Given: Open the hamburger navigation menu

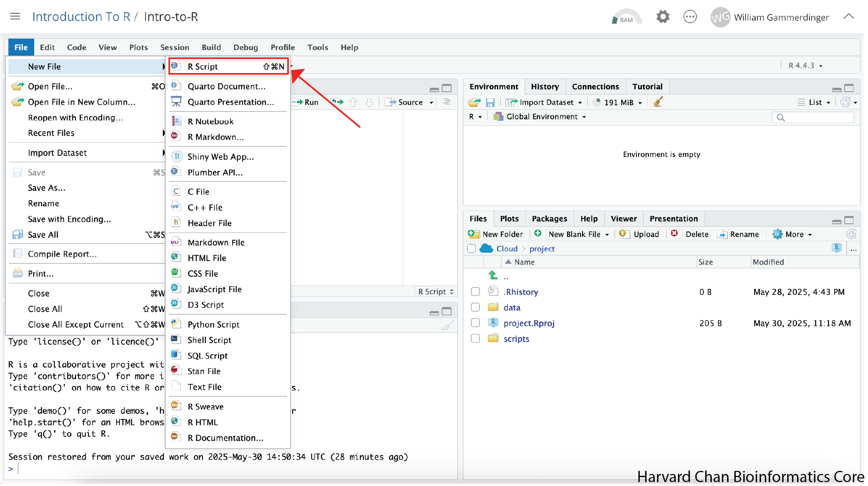Looking at the screenshot, I should click(x=15, y=17).
